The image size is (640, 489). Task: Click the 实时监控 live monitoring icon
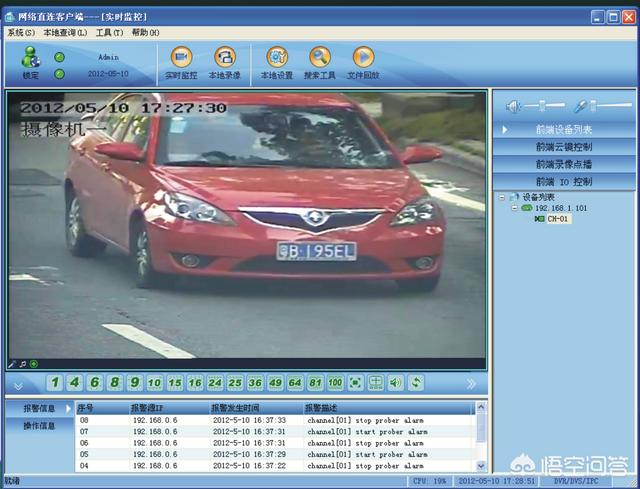coord(181,60)
